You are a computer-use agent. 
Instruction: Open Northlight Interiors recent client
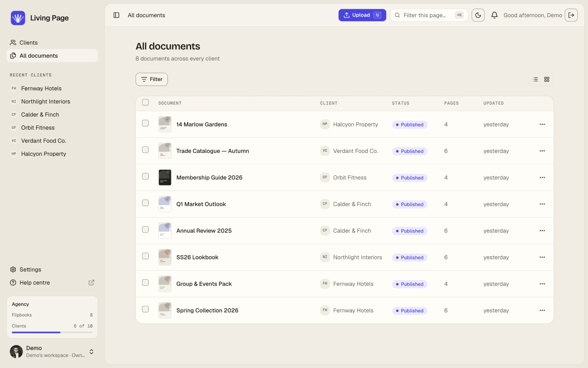point(52,102)
